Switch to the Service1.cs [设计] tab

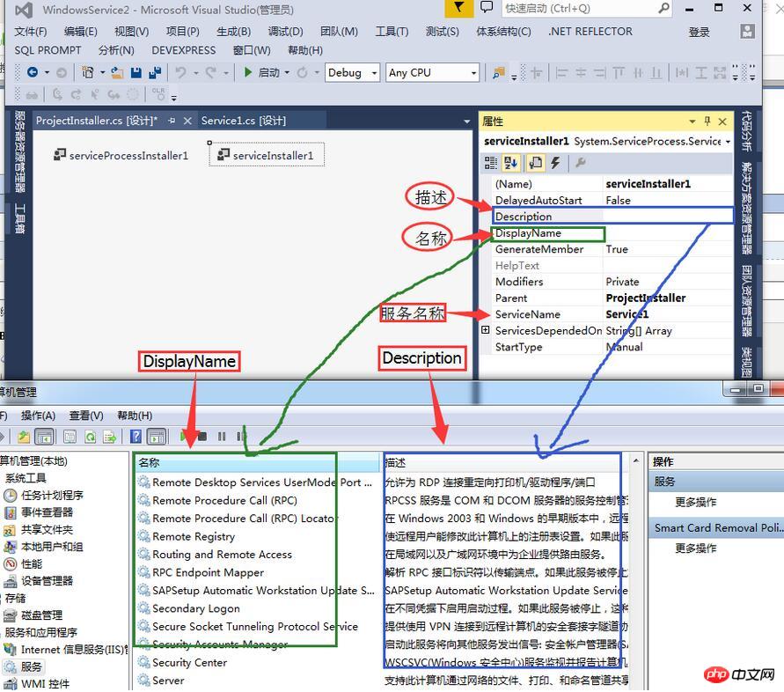(x=244, y=121)
